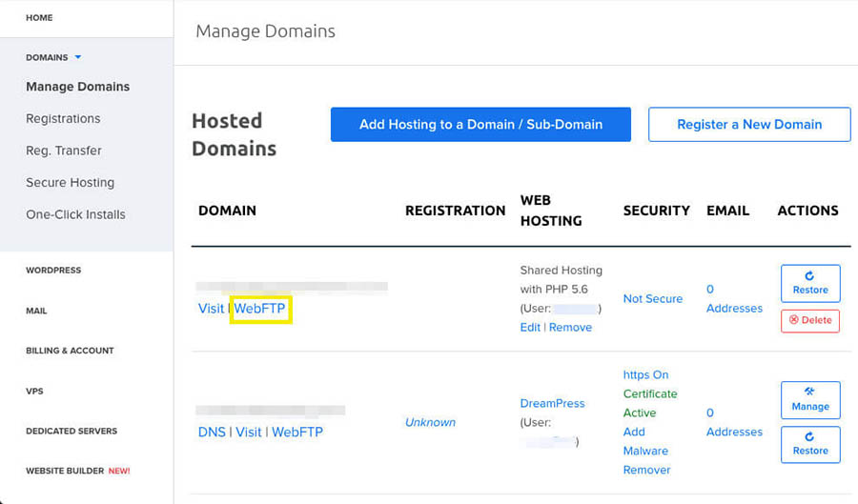Select Secure Hosting in sidebar
858x504 pixels.
(x=70, y=183)
